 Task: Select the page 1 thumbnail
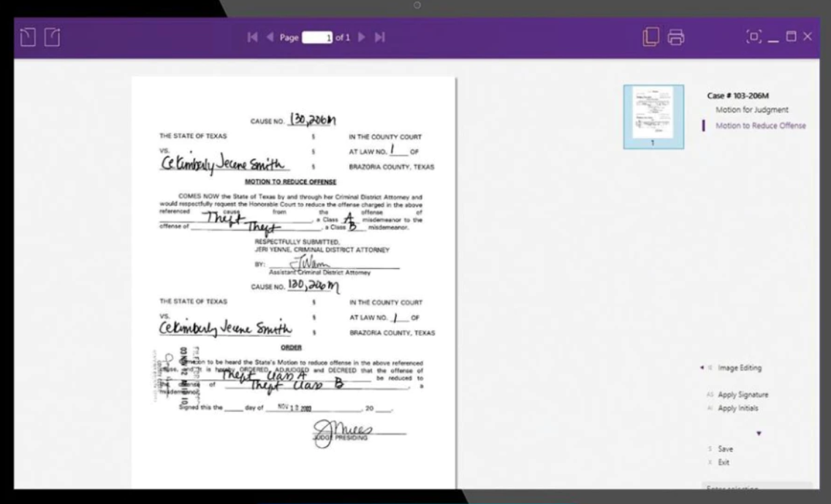(653, 117)
